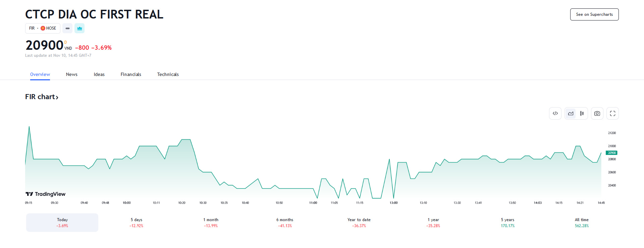The width and height of the screenshot is (644, 248).
Task: Click the orange D delayed-data indicator
Action: [x=66, y=42]
